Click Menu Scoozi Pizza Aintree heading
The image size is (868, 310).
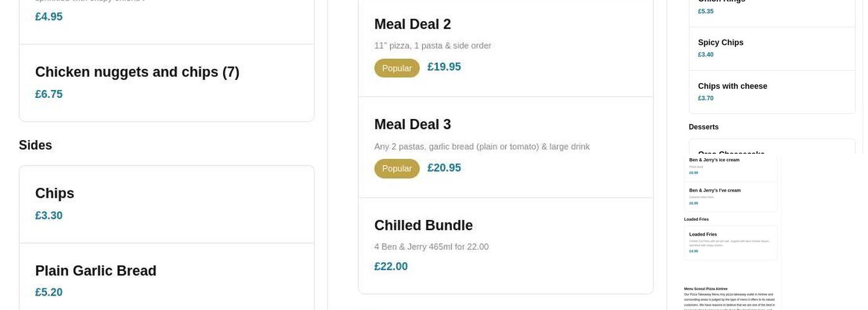coord(706,289)
